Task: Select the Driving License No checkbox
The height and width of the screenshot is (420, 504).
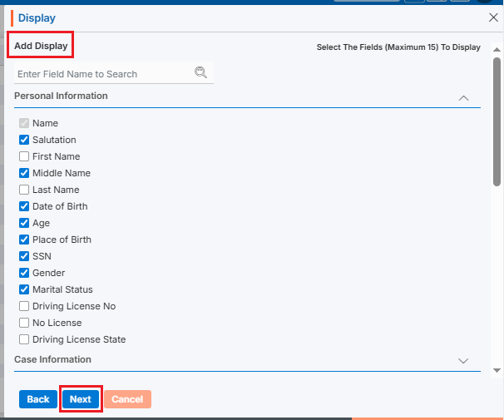Action: (24, 306)
